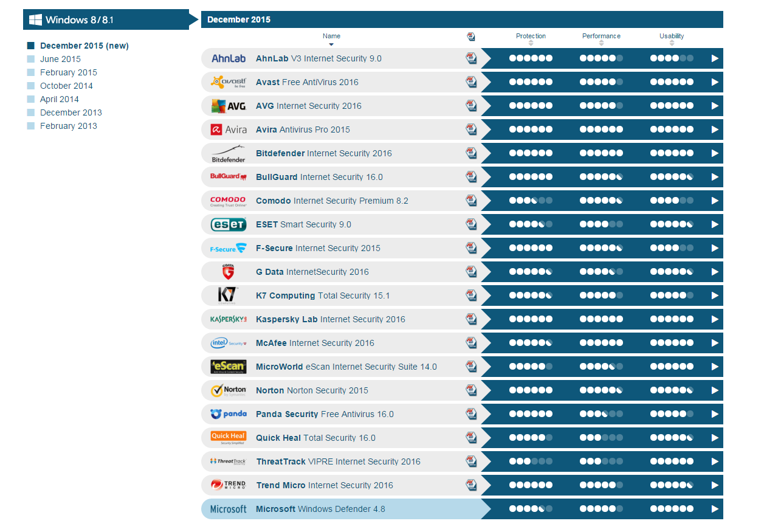Click the certificate icon in the Kaspersky Lab row
Viewport: 764px width, 532px height.
click(x=471, y=319)
